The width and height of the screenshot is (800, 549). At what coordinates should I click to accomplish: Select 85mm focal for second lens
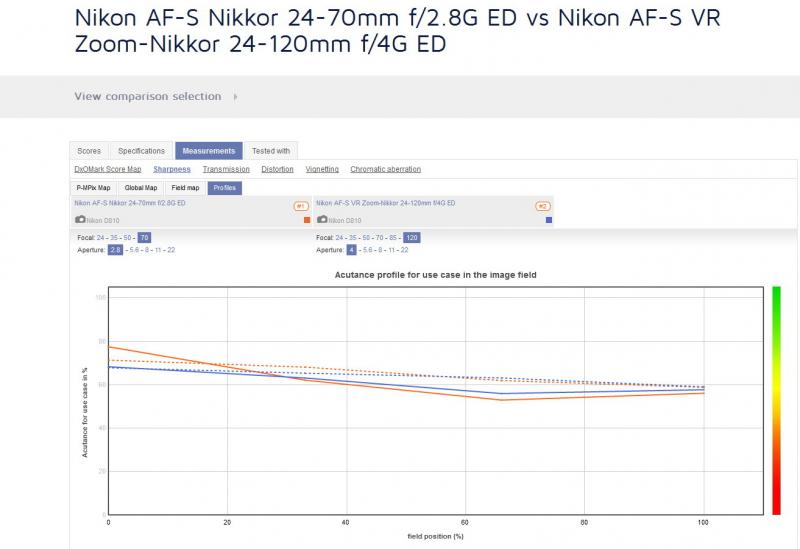393,238
